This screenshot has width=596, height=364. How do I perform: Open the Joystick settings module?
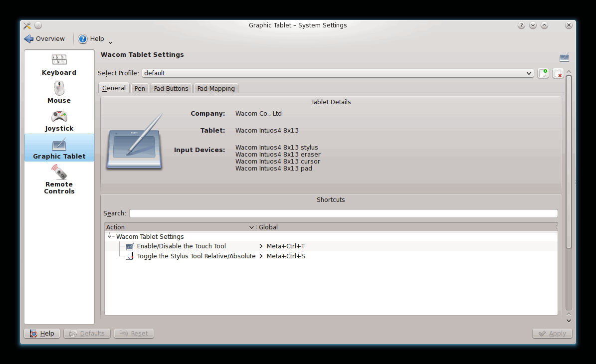[59, 121]
